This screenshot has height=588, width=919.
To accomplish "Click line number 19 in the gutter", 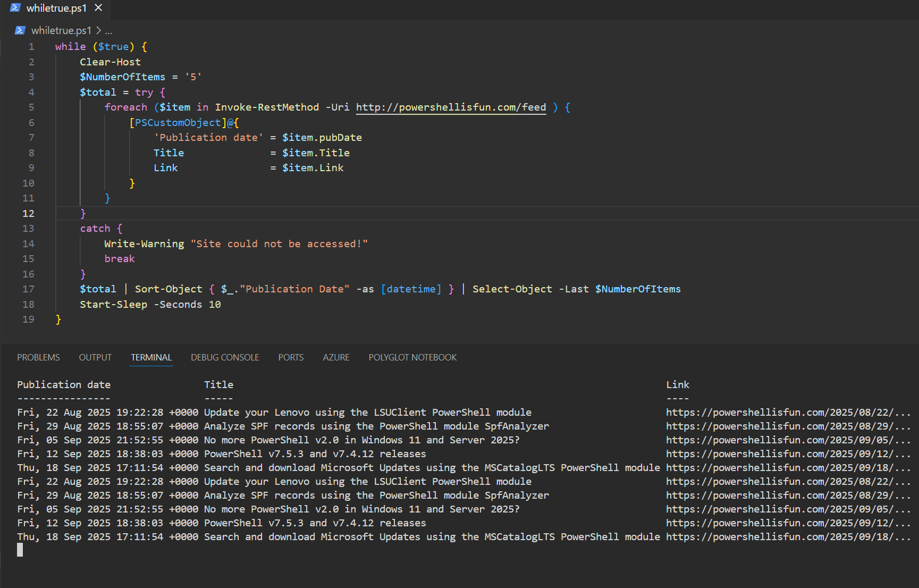I will tap(28, 320).
